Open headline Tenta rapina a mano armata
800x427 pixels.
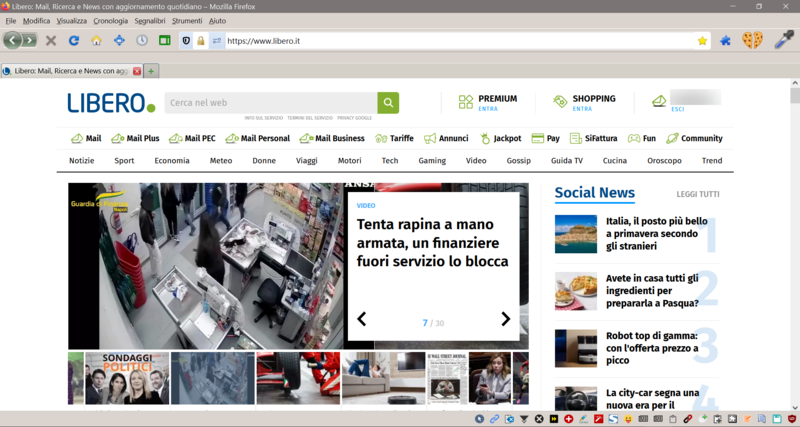(x=433, y=243)
